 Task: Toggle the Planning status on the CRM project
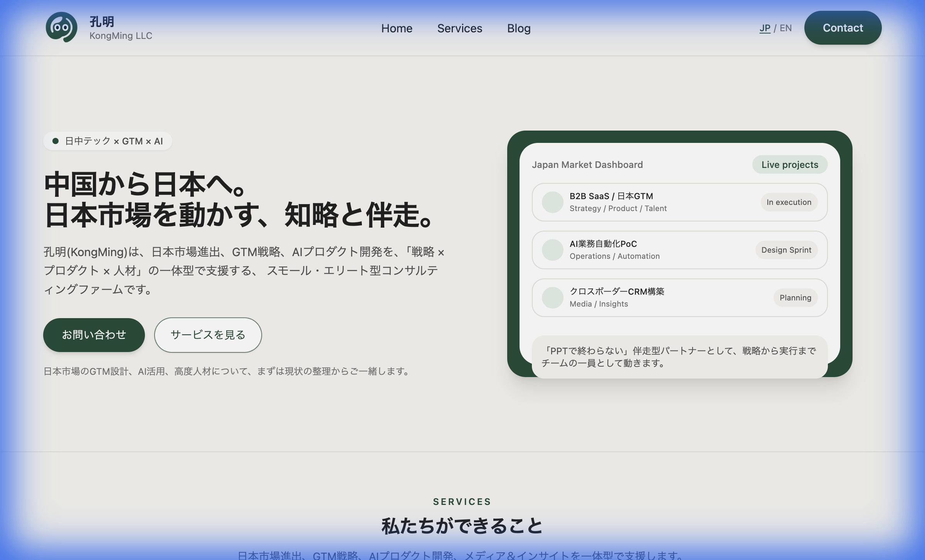point(795,298)
